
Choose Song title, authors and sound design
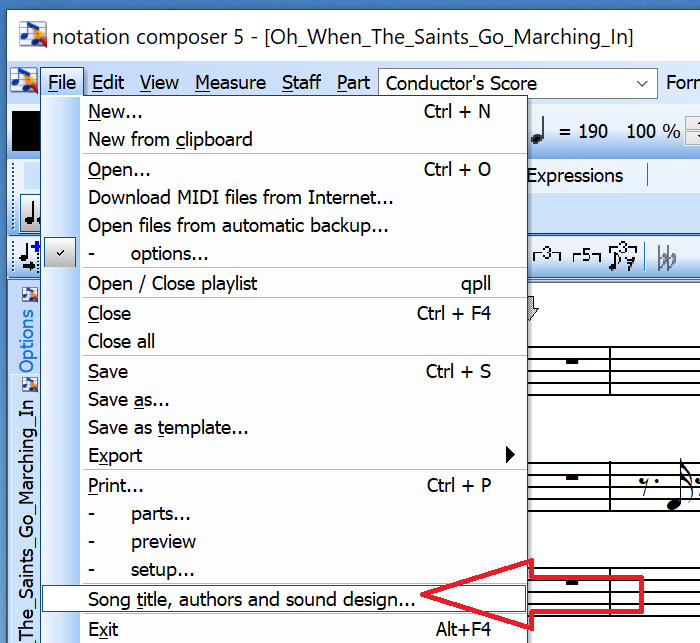251,600
